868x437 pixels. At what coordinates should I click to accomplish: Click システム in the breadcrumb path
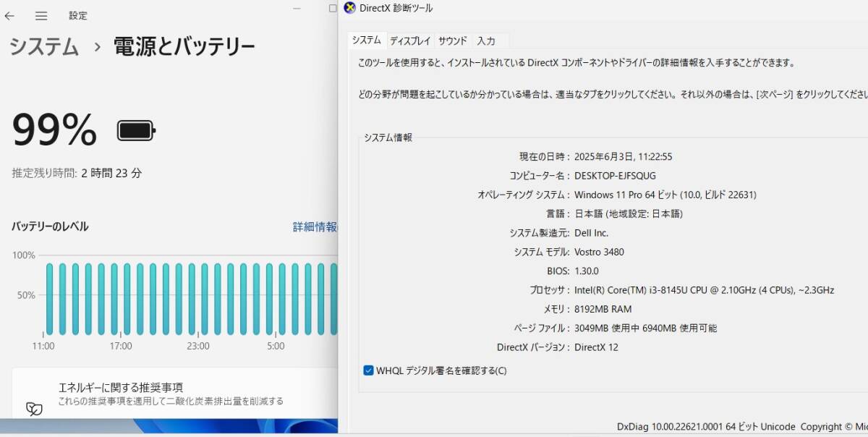point(43,46)
